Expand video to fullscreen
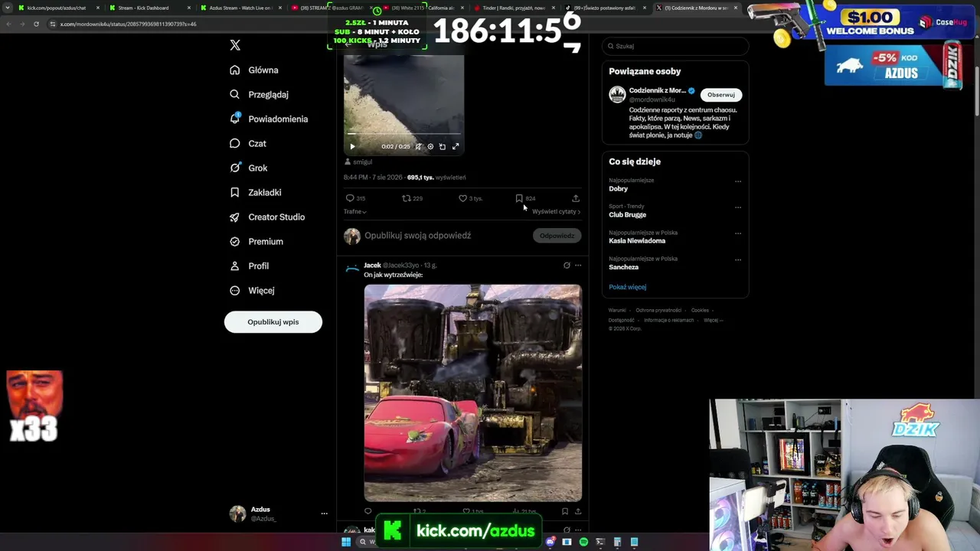 (456, 146)
